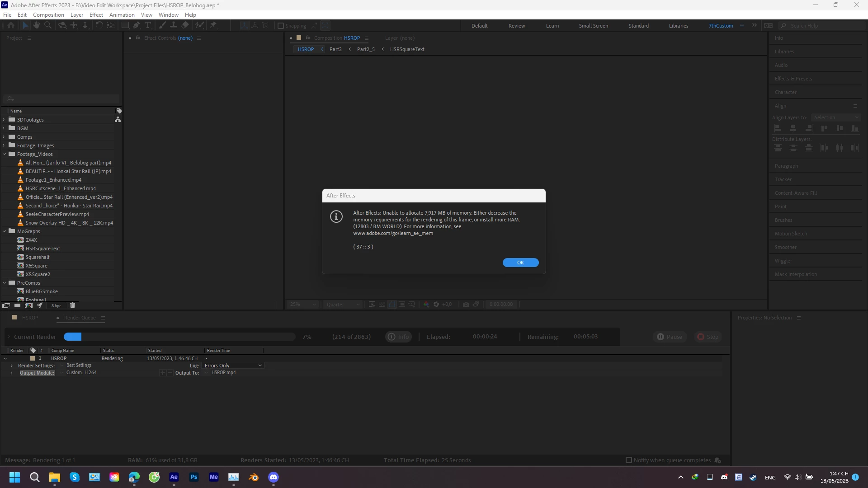Enable the Snapping checkbox
This screenshot has width=868, height=488.
pos(281,26)
